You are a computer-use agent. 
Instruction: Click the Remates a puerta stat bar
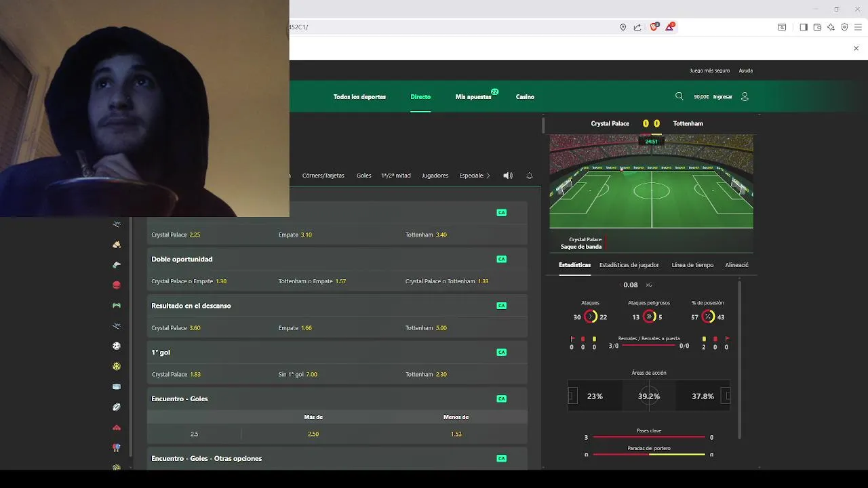click(x=649, y=346)
